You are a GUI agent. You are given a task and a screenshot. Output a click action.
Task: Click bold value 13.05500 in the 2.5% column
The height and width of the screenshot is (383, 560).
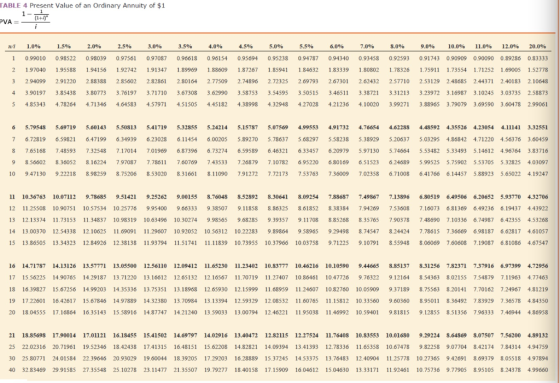coord(125,266)
